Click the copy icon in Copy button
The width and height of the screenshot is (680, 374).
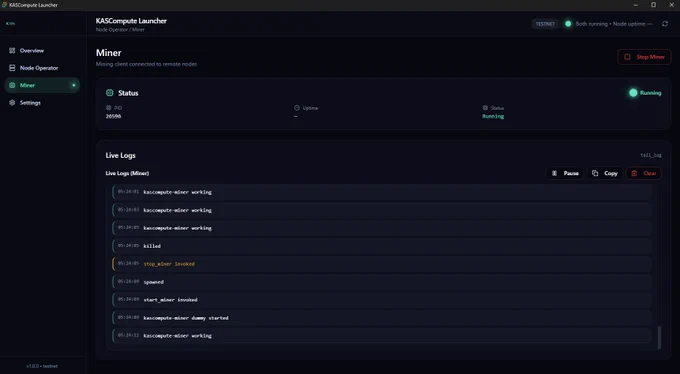[595, 173]
